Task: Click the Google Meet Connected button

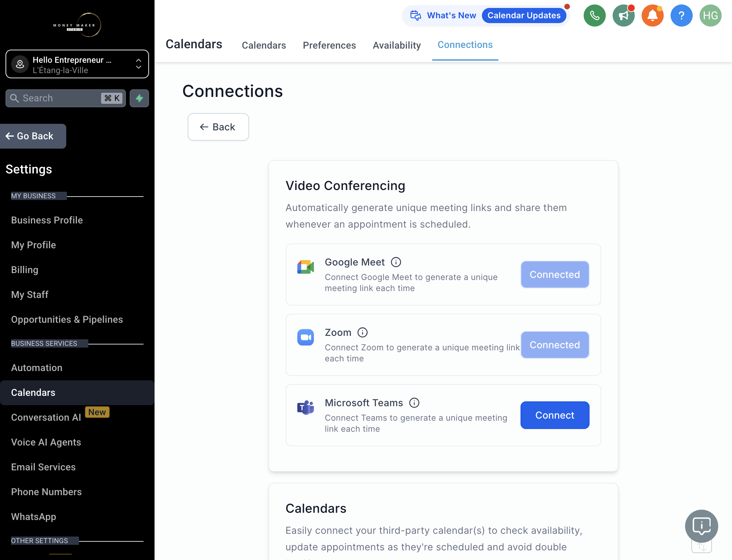Action: (555, 274)
